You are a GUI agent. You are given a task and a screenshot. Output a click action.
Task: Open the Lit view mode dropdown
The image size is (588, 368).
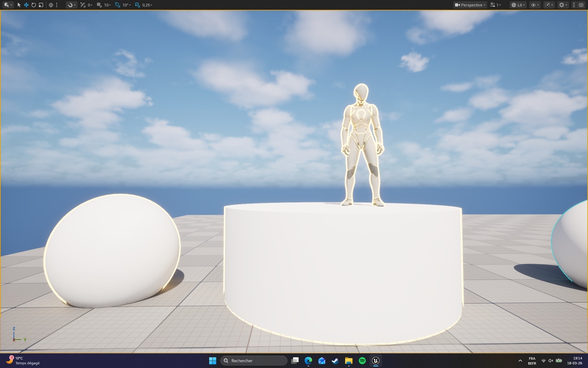tap(519, 5)
